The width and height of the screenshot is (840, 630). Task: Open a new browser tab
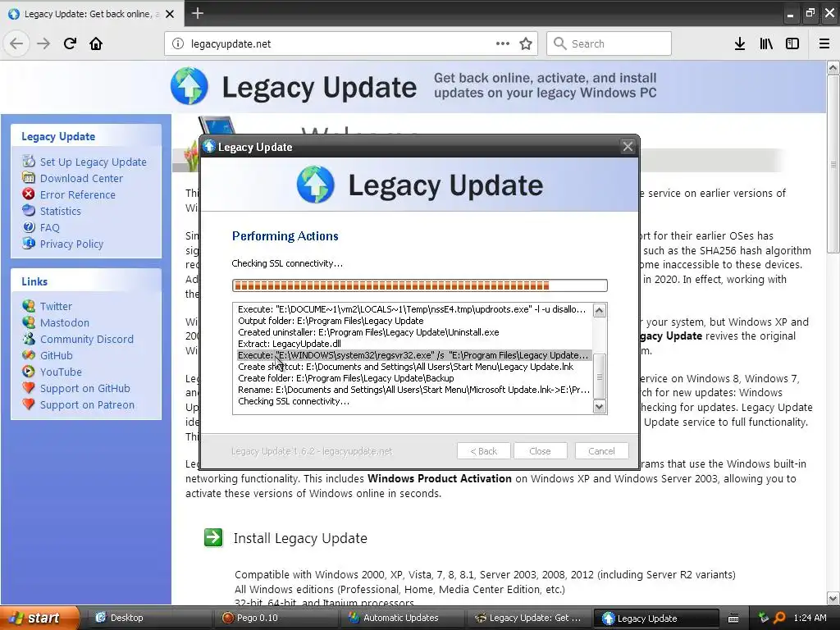tap(198, 13)
